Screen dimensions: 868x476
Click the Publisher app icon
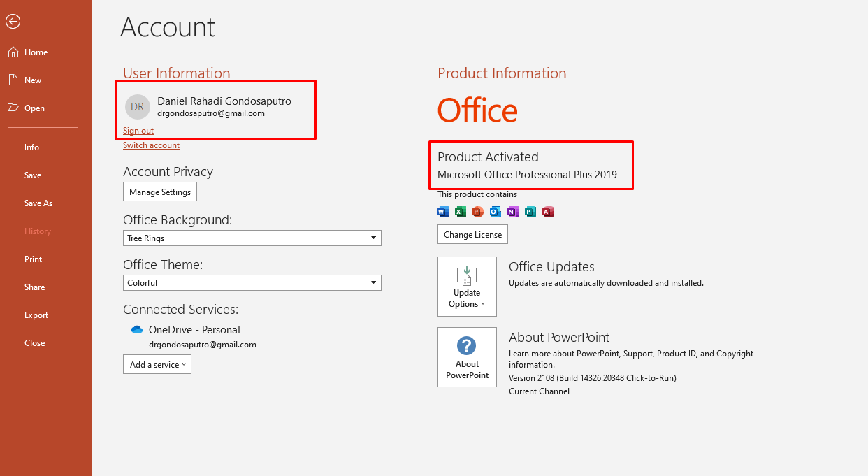tap(530, 212)
